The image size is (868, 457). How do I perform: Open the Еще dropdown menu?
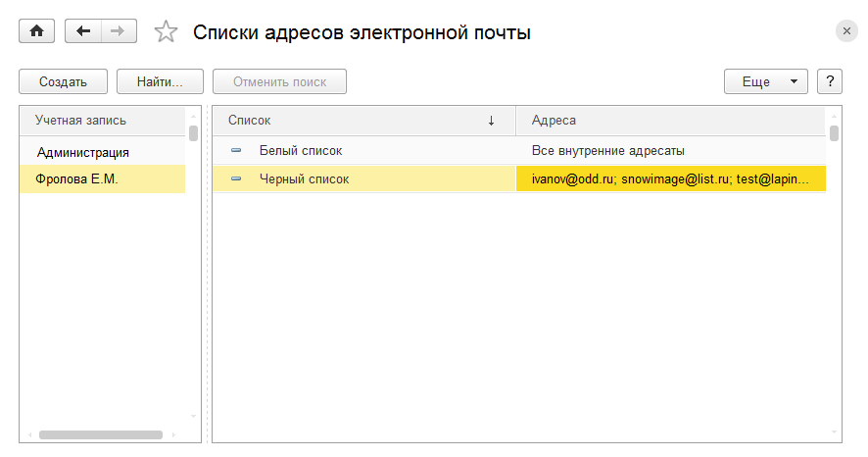tap(765, 81)
